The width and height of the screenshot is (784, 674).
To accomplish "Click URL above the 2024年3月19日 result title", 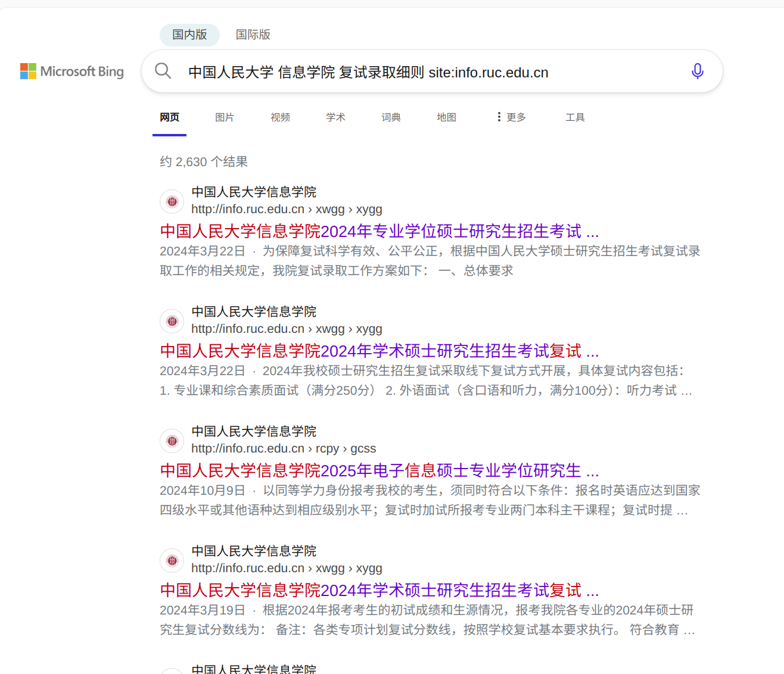I will 287,568.
